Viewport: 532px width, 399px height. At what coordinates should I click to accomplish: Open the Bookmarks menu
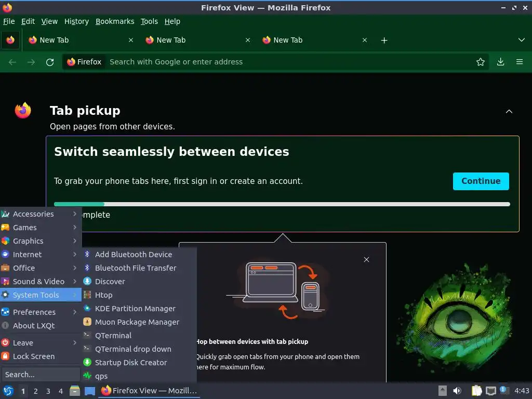(x=115, y=21)
